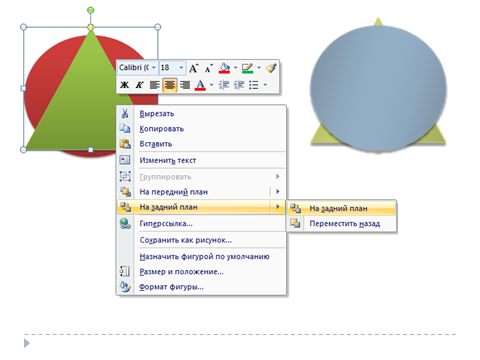Image resolution: width=480 pixels, height=360 pixels.
Task: Open Формат фигуры... dialog
Action: (201, 287)
